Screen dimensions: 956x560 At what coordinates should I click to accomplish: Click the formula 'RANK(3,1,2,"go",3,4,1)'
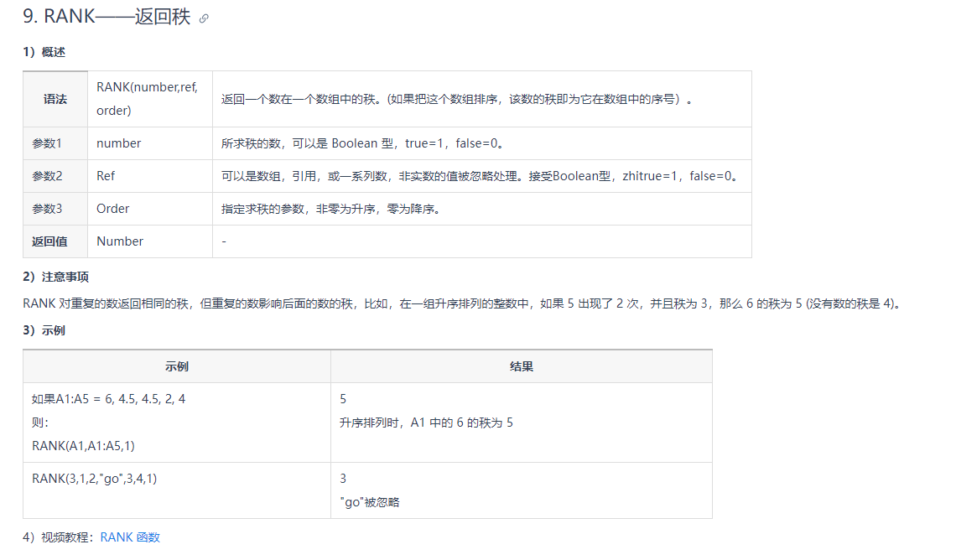(95, 479)
